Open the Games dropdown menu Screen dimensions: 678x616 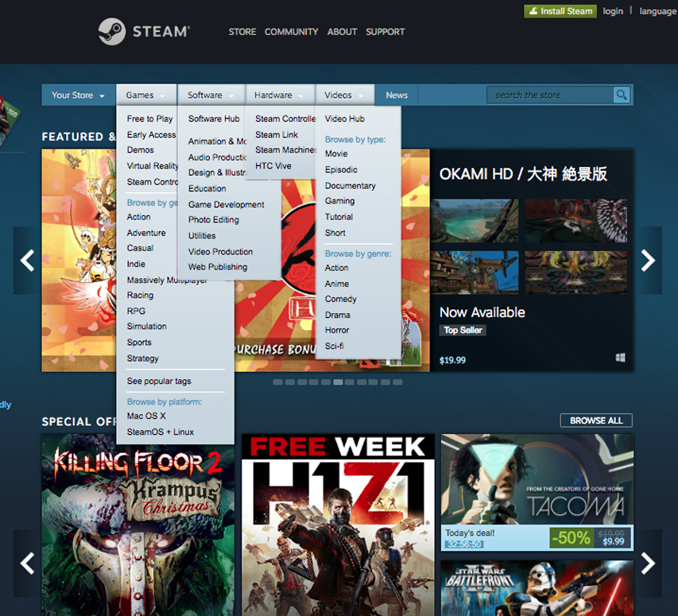146,95
